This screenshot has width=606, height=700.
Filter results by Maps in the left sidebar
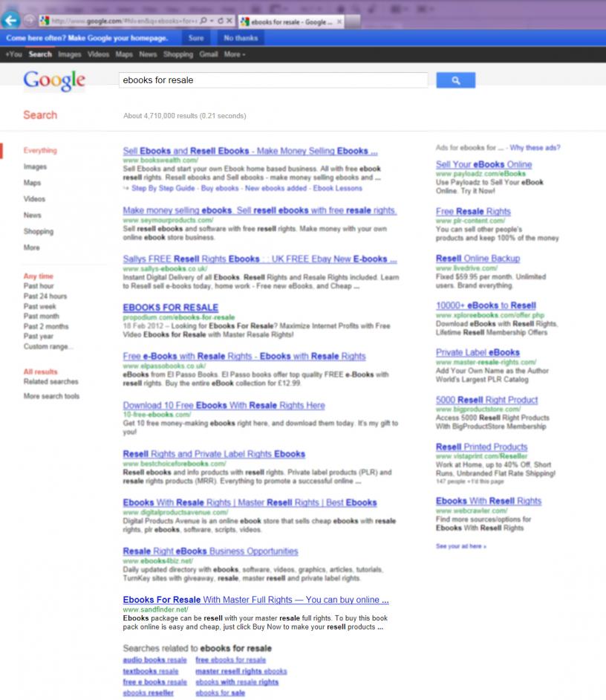(32, 183)
